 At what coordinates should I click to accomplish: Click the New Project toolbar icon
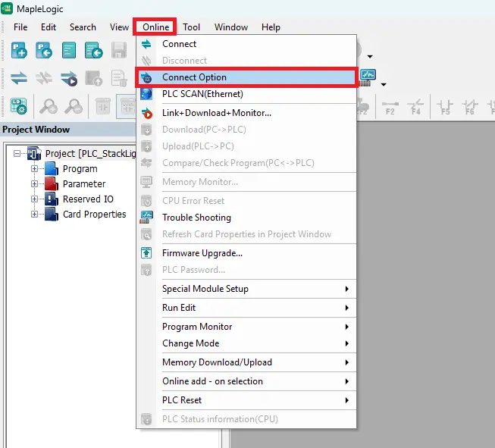pos(19,51)
